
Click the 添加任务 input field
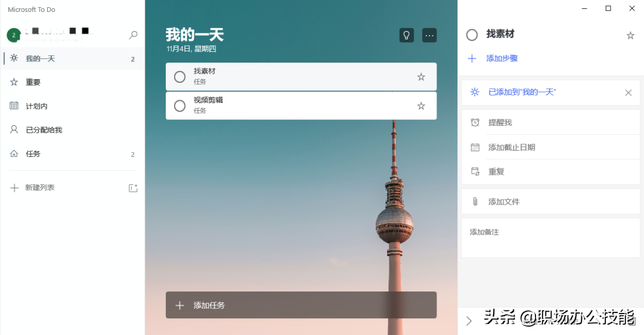pyautogui.click(x=301, y=305)
